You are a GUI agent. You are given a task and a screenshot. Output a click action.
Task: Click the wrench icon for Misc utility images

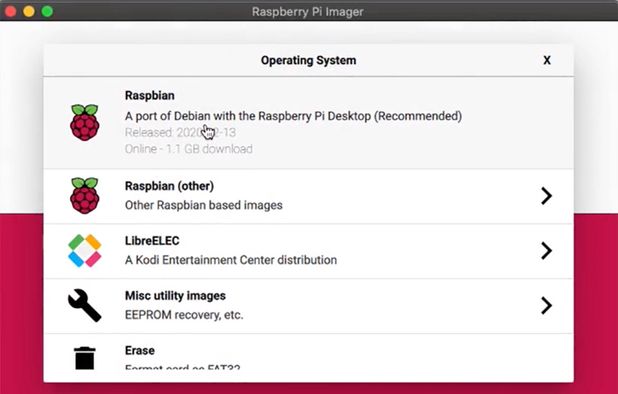point(84,305)
